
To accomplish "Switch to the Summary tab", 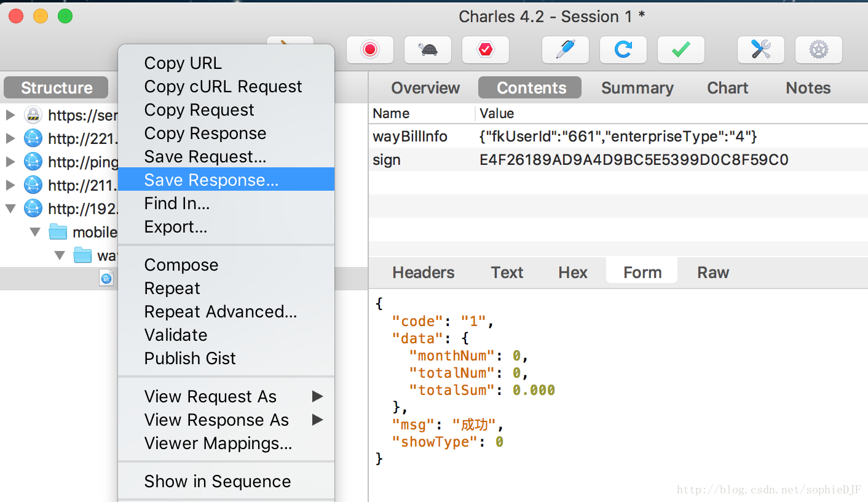I will click(x=637, y=88).
